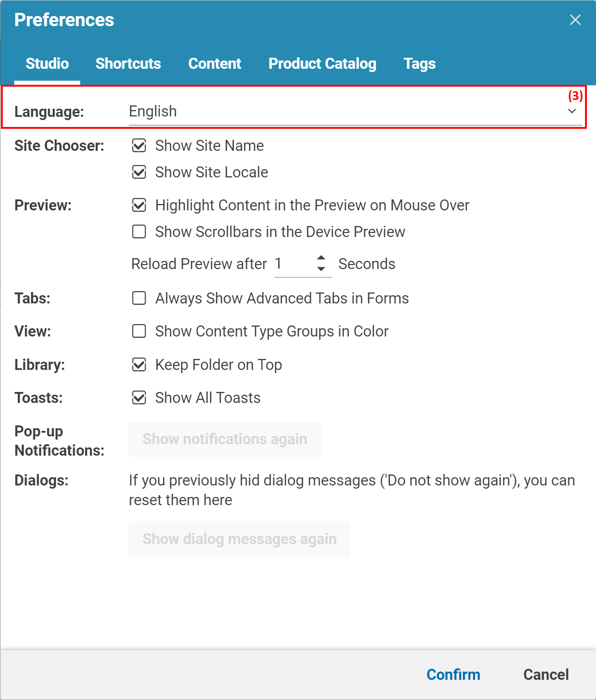Enable Show Scrollbars in the Device Preview
Viewport: 596px width, 700px height.
pos(139,232)
